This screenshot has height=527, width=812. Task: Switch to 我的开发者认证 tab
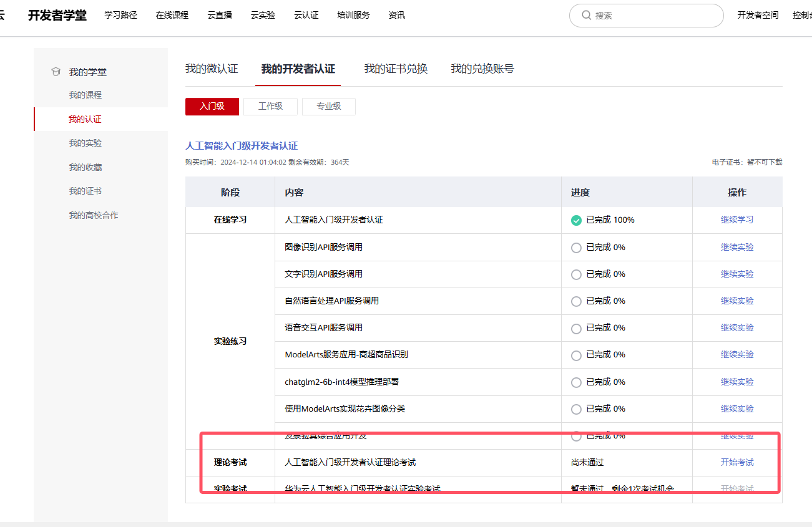(x=298, y=69)
